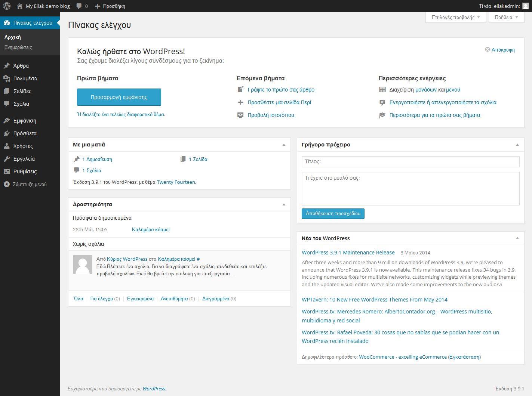Select Αρχική in dashboard submenu
Image resolution: width=532 pixels, height=396 pixels.
(13, 37)
